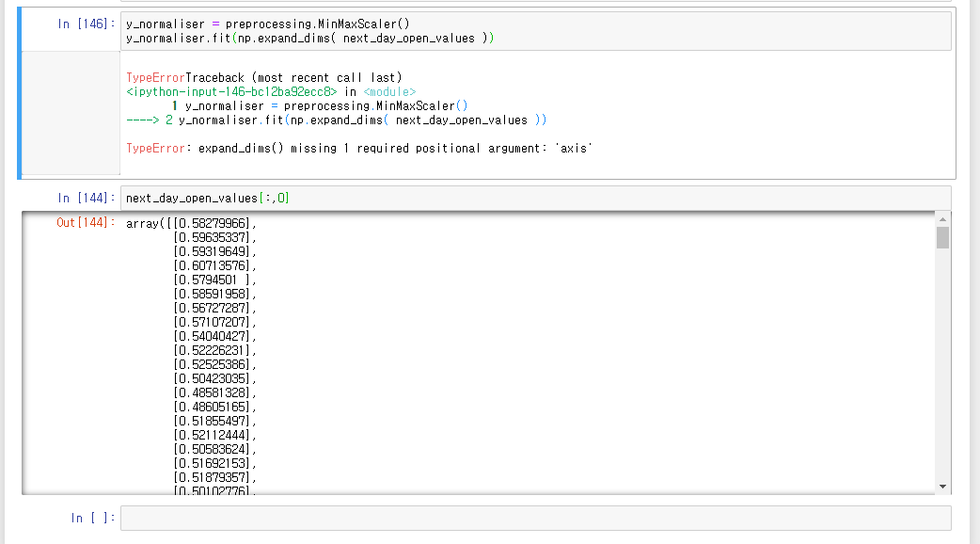Click the array value 0.52226231
The width and height of the screenshot is (980, 544).
[x=213, y=350]
